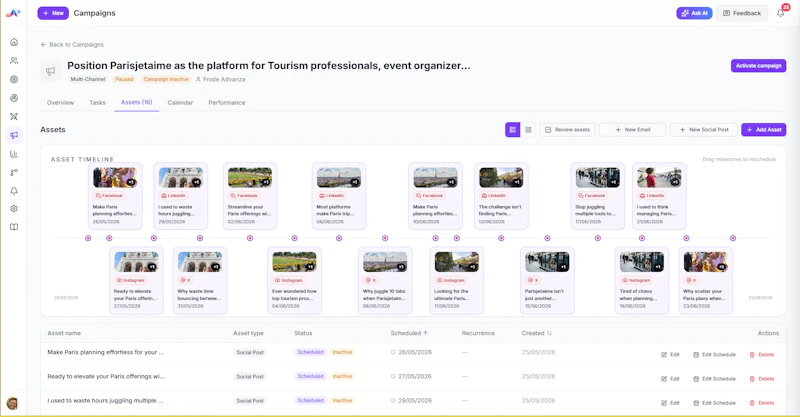Image resolution: width=800 pixels, height=417 pixels.
Task: Open X card 'Why scatter your Paris plans'
Action: (706, 280)
